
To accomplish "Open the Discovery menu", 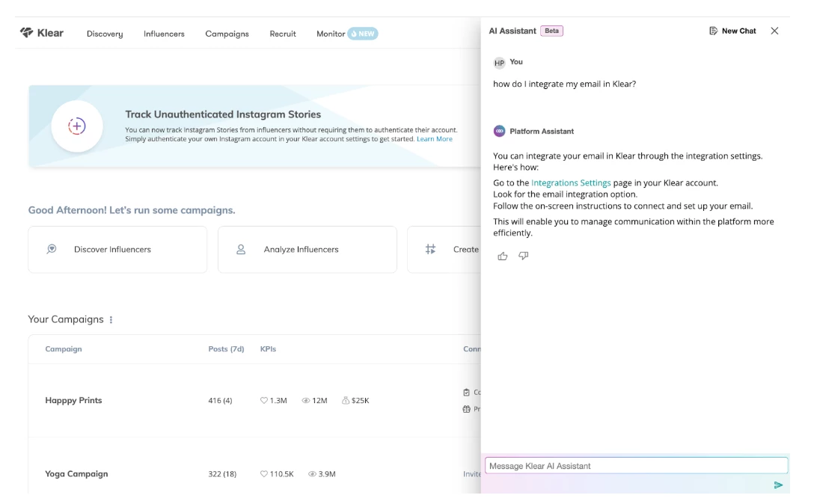I will coord(105,34).
